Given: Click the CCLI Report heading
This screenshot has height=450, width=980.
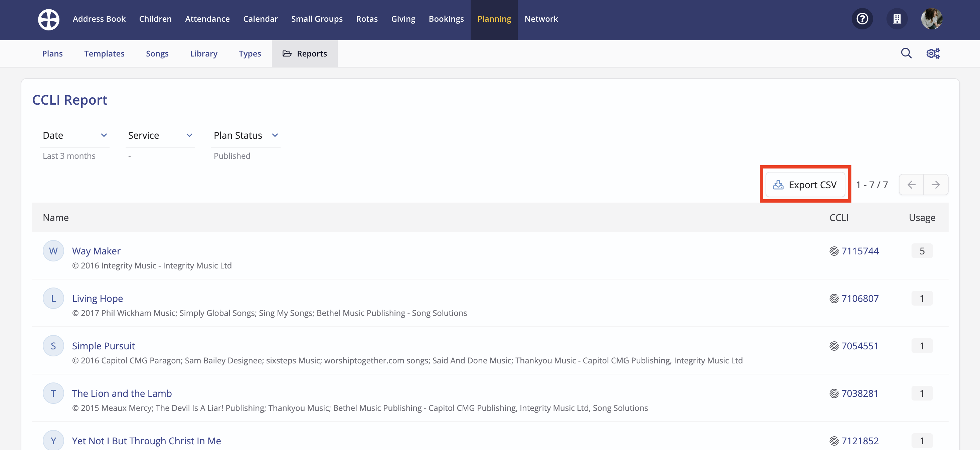Looking at the screenshot, I should (x=69, y=100).
